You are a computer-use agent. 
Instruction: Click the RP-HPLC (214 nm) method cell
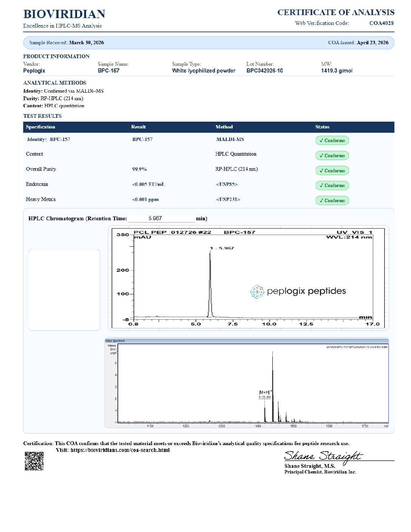(x=236, y=169)
